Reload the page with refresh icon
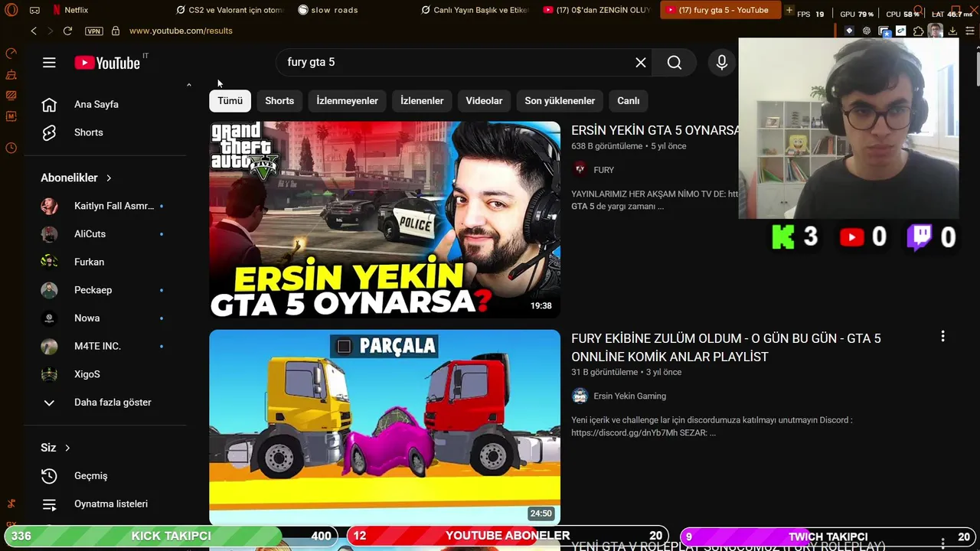980x551 pixels. coord(67,31)
